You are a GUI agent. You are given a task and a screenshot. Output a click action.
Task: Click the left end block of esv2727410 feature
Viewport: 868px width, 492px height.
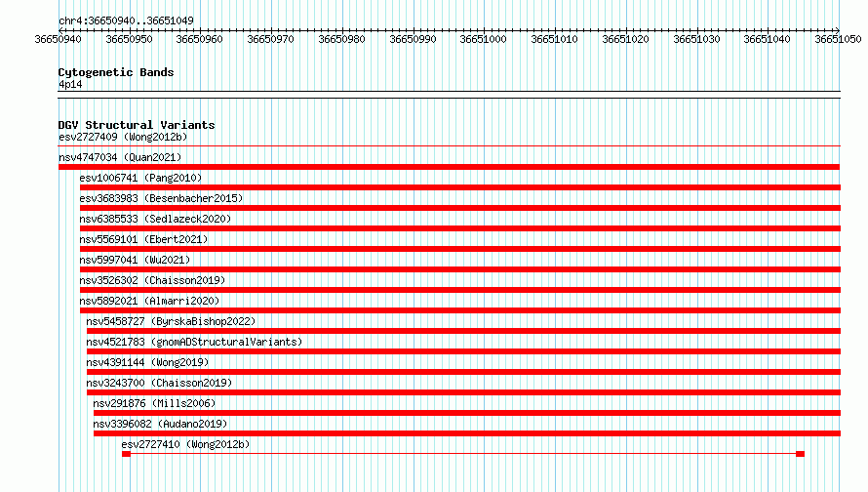click(x=126, y=454)
